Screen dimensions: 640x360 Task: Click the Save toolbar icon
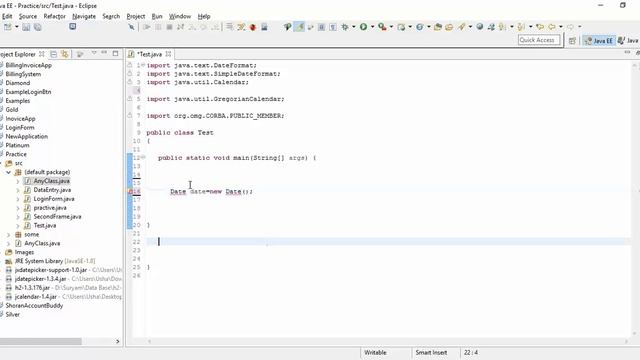(x=26, y=27)
